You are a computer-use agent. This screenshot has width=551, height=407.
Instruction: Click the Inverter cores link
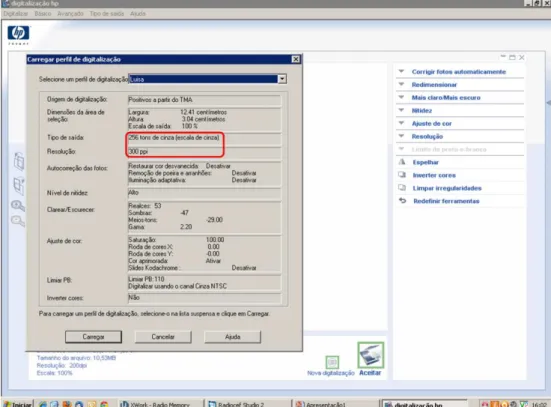point(434,175)
